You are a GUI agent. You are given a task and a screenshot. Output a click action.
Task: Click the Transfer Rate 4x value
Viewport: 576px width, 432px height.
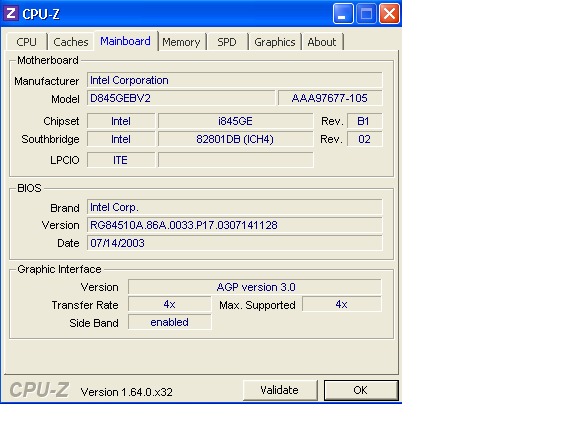coord(170,304)
